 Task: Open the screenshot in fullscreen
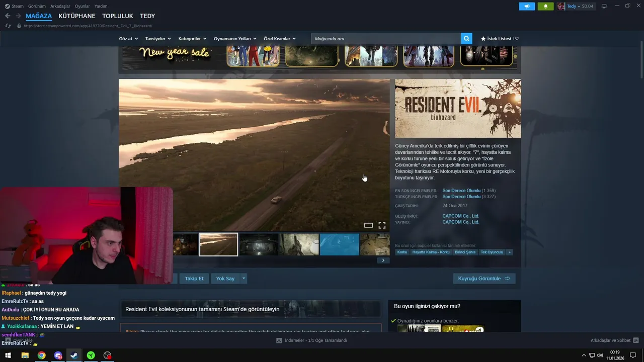tap(382, 225)
